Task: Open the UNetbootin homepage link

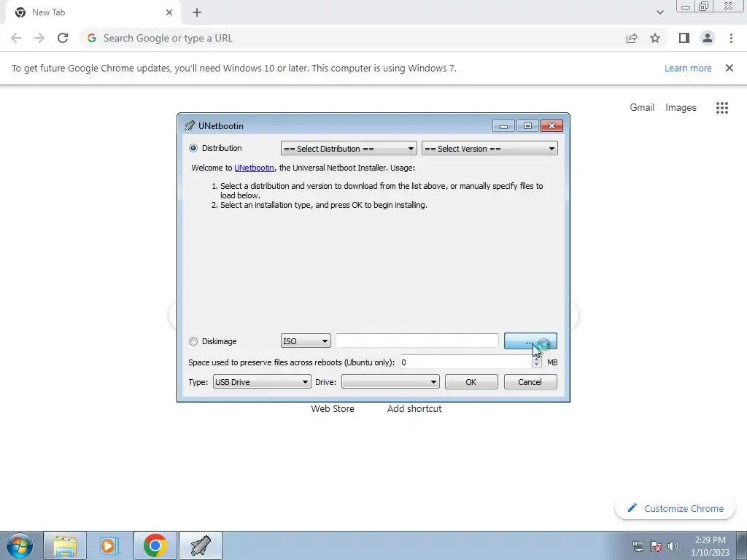Action: pos(254,168)
